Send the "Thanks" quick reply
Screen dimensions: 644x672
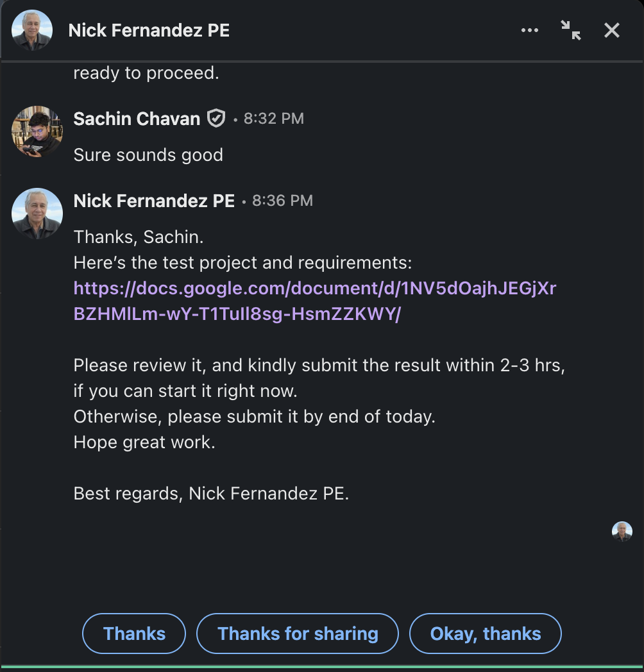point(134,634)
